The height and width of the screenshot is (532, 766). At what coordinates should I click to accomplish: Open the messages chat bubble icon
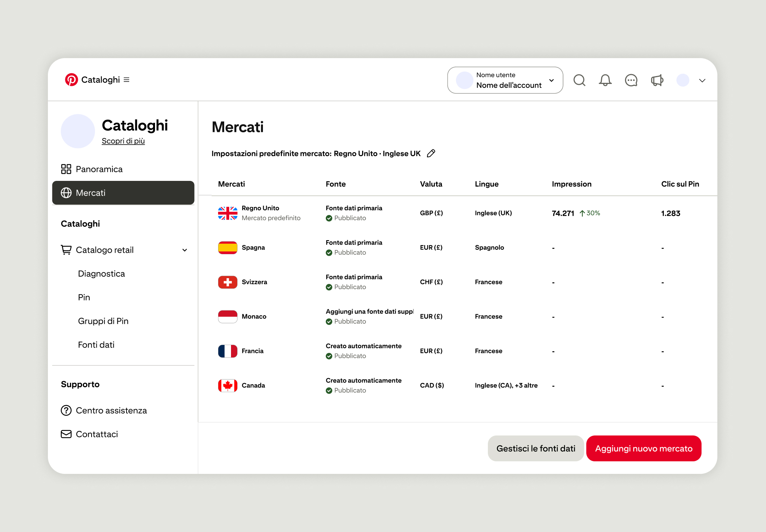631,80
